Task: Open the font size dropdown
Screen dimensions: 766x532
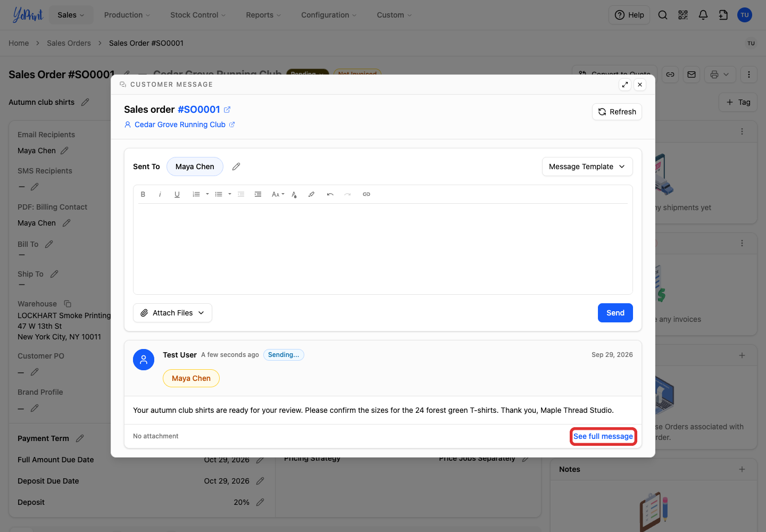Action: [278, 194]
